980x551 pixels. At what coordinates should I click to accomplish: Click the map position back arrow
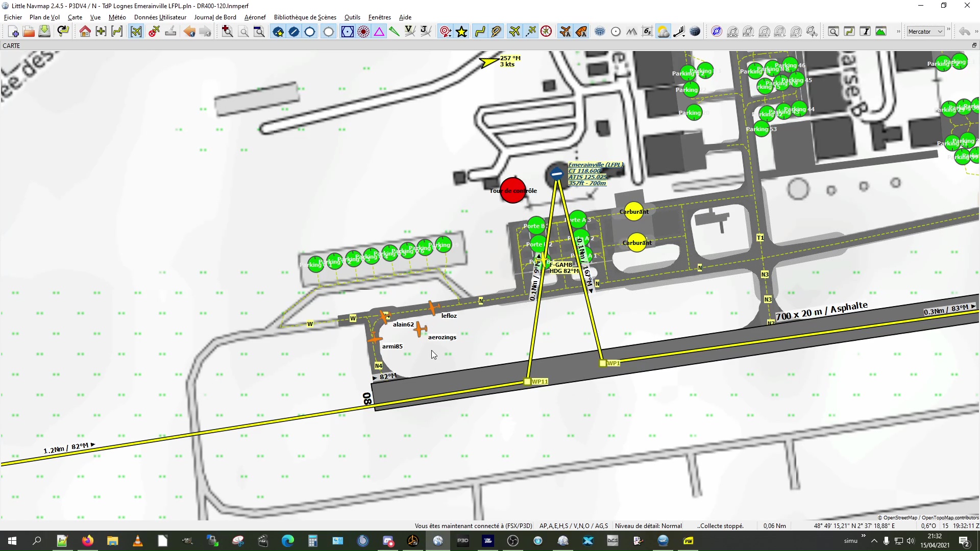pyautogui.click(x=189, y=32)
